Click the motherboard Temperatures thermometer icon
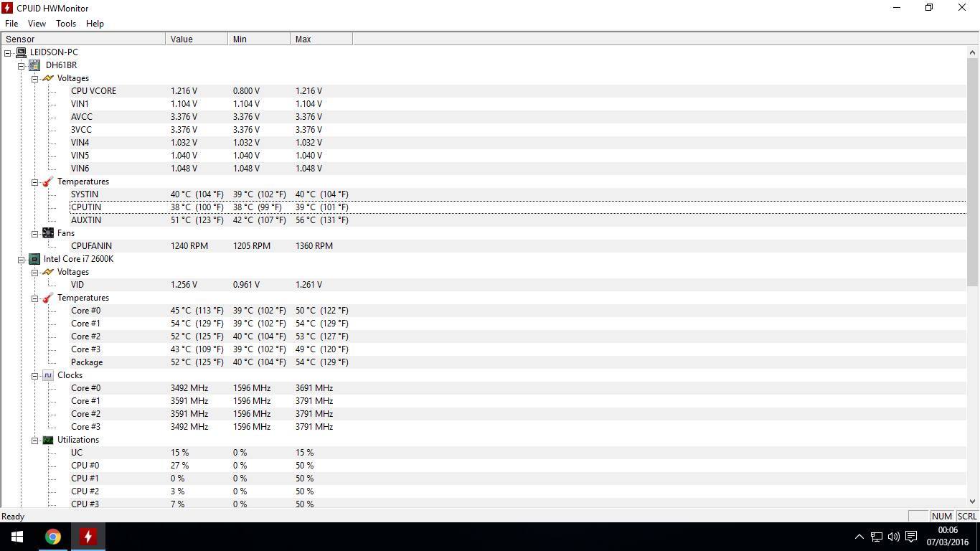The width and height of the screenshot is (980, 551). 48,182
